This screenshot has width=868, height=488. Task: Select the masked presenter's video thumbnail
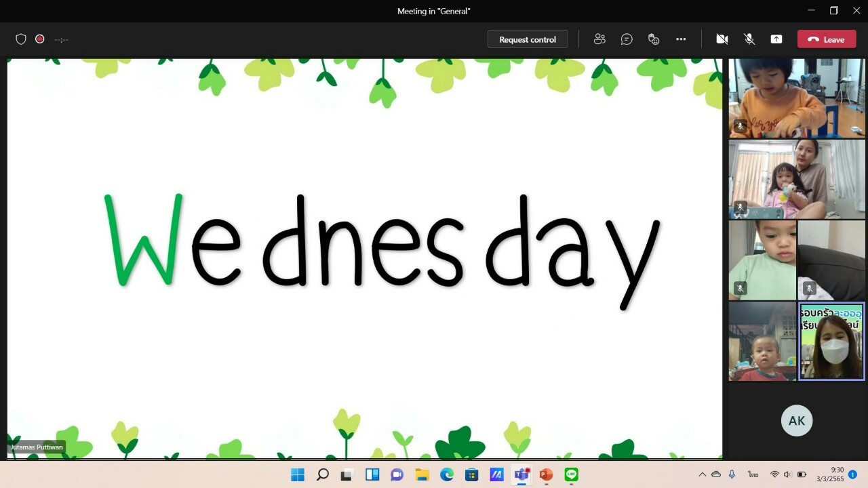(831, 342)
